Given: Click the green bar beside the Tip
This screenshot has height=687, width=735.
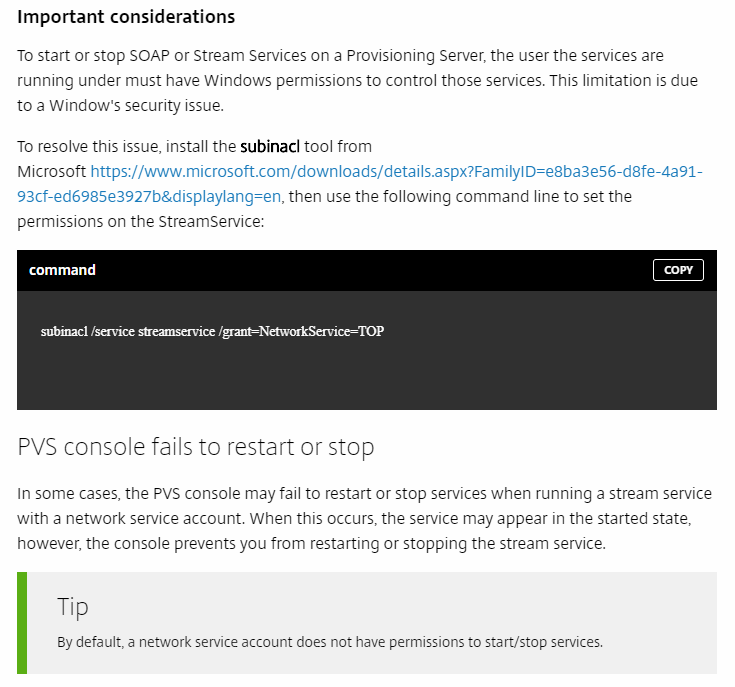Looking at the screenshot, I should point(21,623).
